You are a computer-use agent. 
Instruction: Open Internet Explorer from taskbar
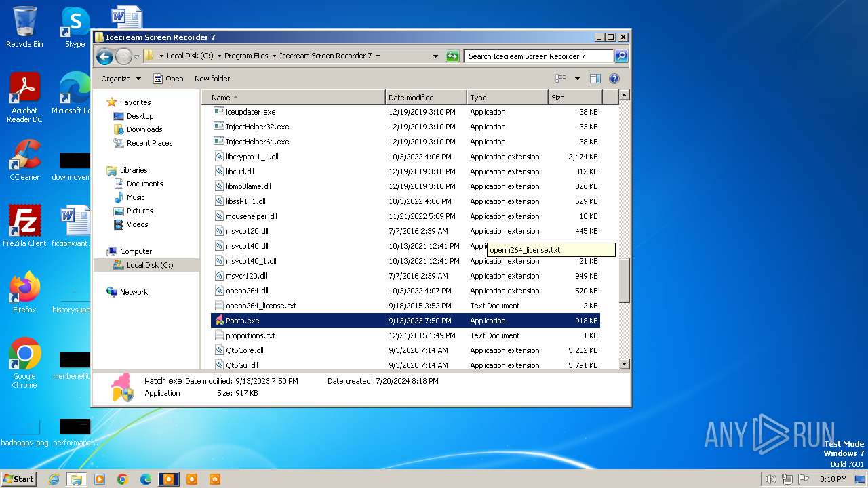click(x=54, y=479)
